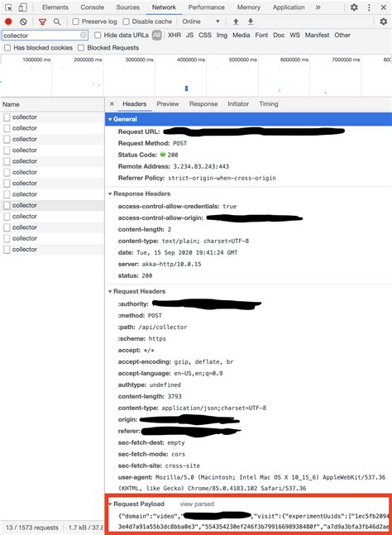Check Hide data URLs option

click(98, 36)
